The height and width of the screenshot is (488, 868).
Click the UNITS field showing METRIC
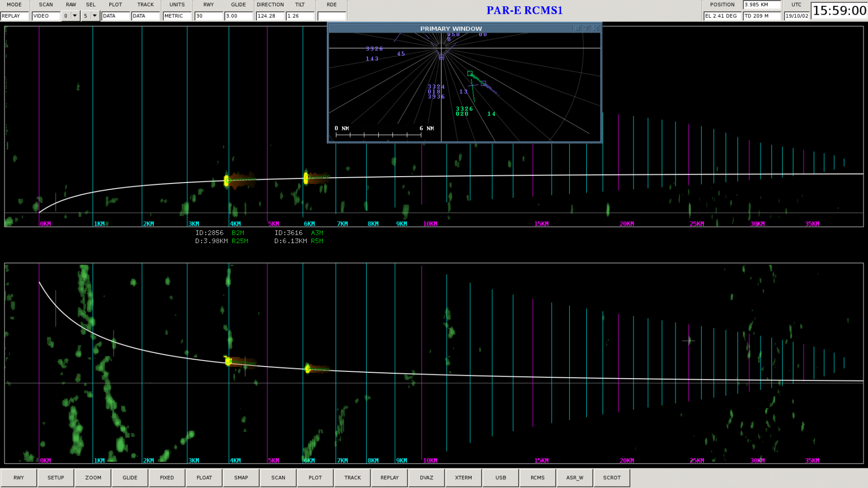177,16
